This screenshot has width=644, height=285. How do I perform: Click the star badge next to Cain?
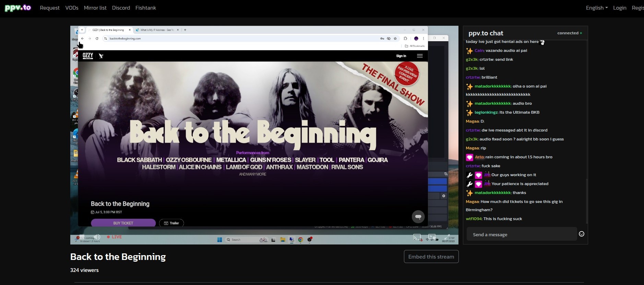click(x=469, y=51)
